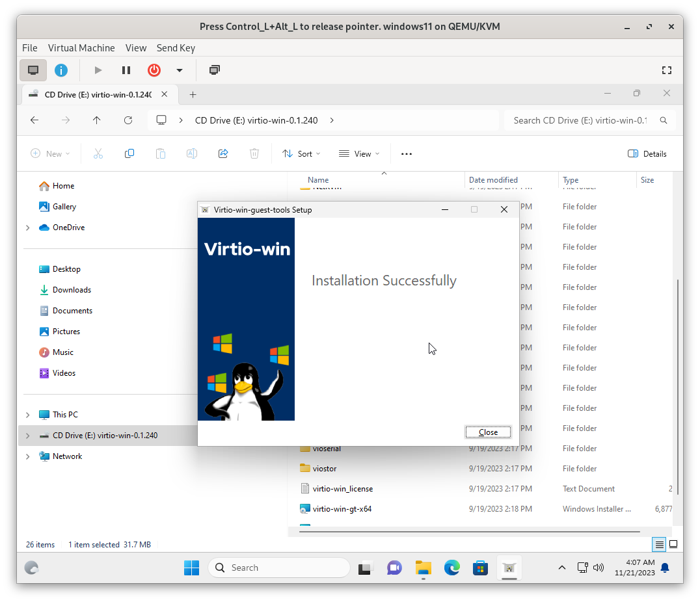
Task: Open the manage VM snapshots icon
Action: click(x=215, y=70)
